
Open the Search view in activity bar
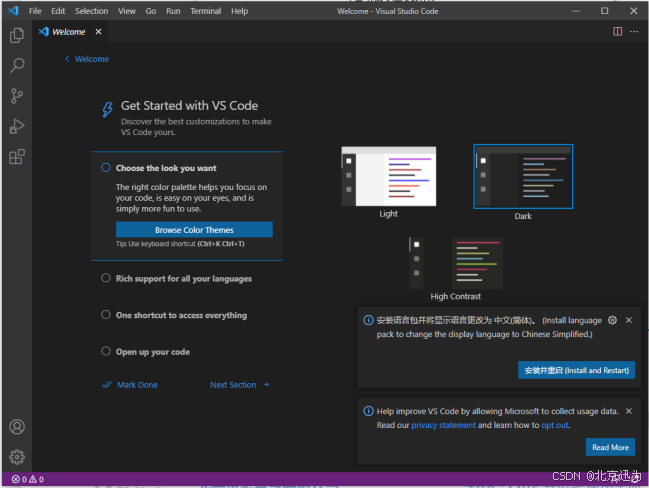click(17, 65)
